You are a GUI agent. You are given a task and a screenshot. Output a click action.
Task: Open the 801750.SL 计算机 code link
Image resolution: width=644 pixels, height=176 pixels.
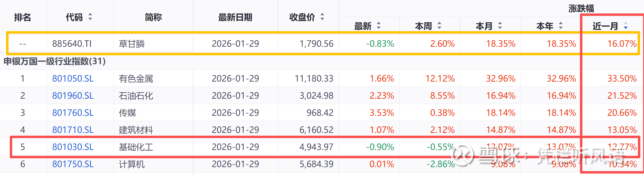coord(73,164)
